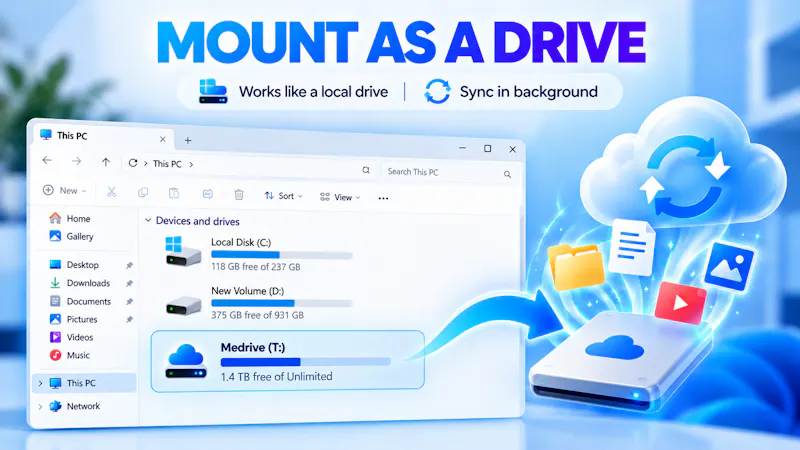Click chevron after This PC in address bar
Image resolution: width=800 pixels, height=450 pixels.
pos(191,164)
